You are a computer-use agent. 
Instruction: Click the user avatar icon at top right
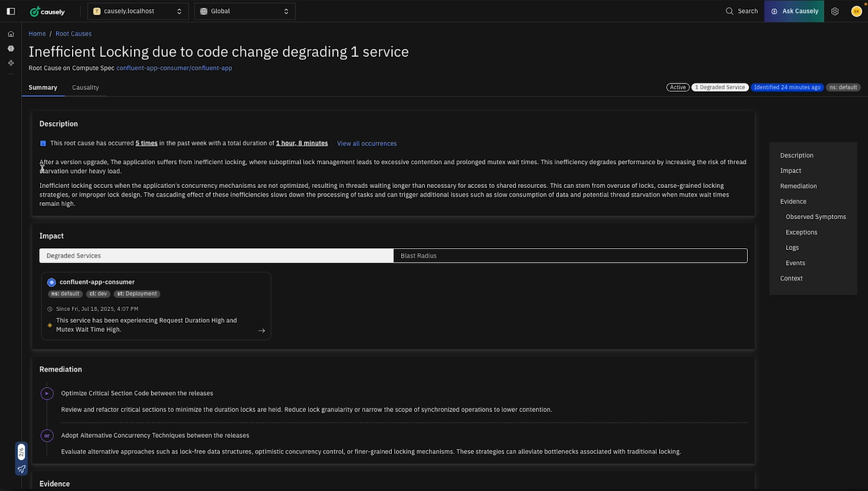click(x=855, y=10)
